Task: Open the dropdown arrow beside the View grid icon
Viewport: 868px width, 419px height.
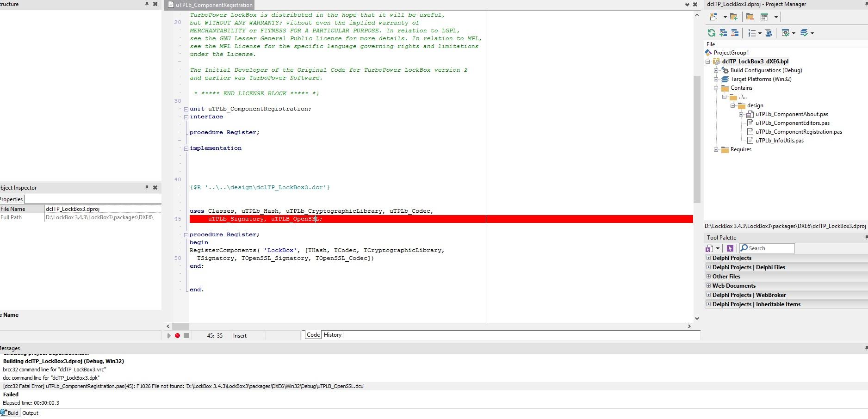Action: click(776, 17)
